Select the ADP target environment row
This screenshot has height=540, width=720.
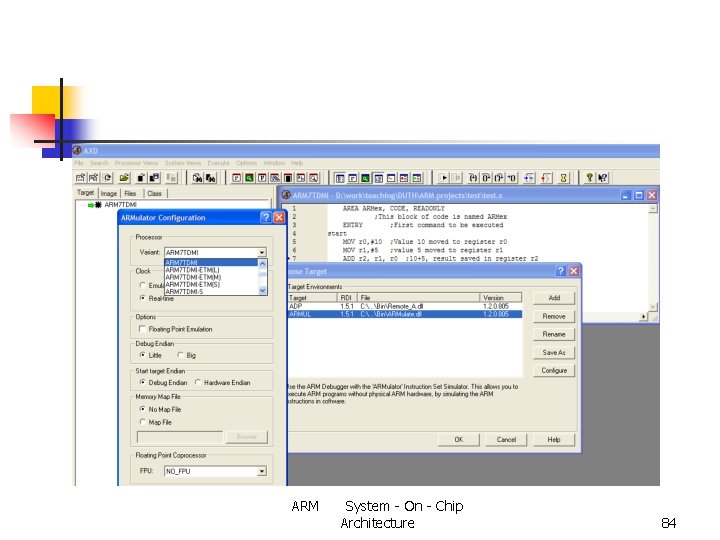point(405,306)
